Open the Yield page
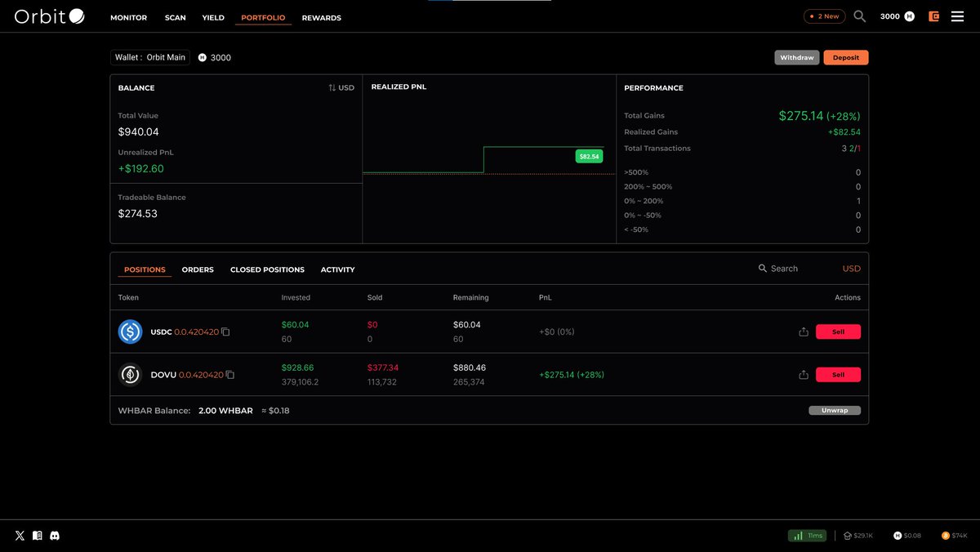 click(x=213, y=17)
